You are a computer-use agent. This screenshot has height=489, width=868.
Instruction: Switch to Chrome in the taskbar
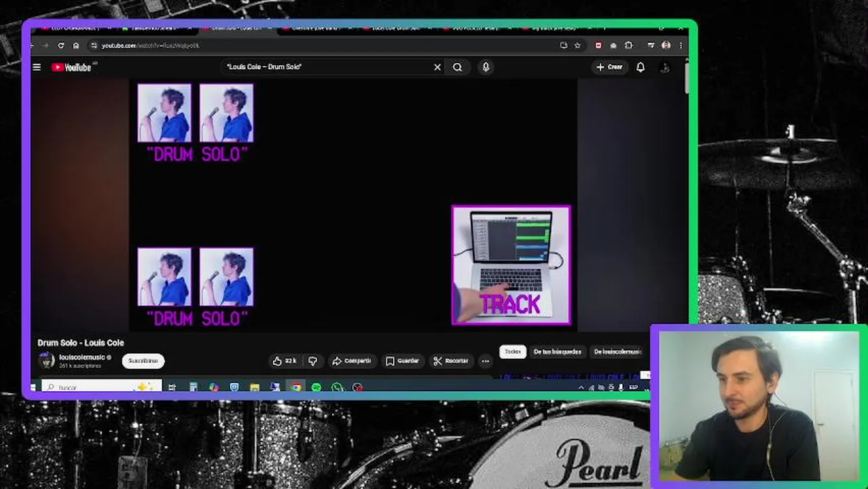click(x=296, y=388)
